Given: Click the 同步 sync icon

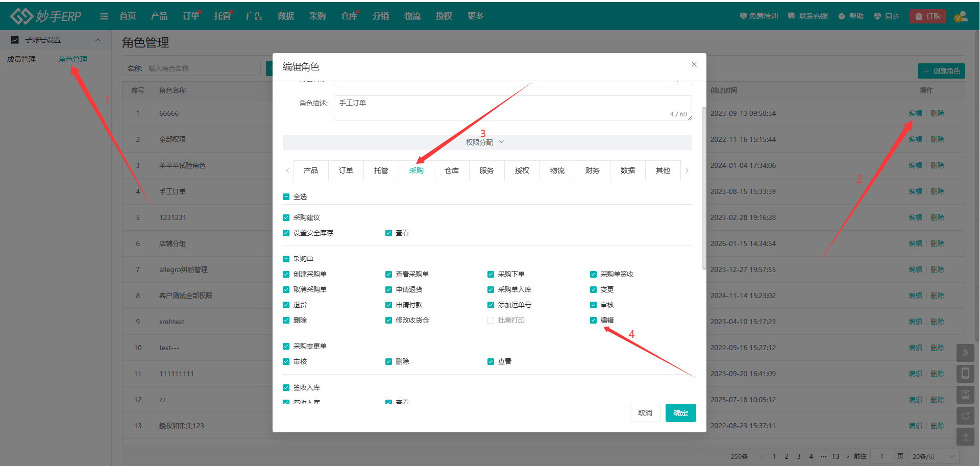Looking at the screenshot, I should point(877,16).
